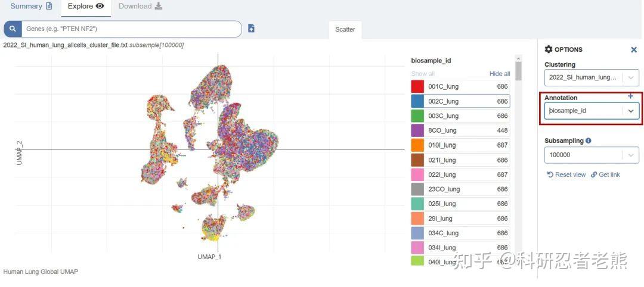Select the Scatter plot tab
This screenshot has width=644, height=287.
click(x=345, y=30)
